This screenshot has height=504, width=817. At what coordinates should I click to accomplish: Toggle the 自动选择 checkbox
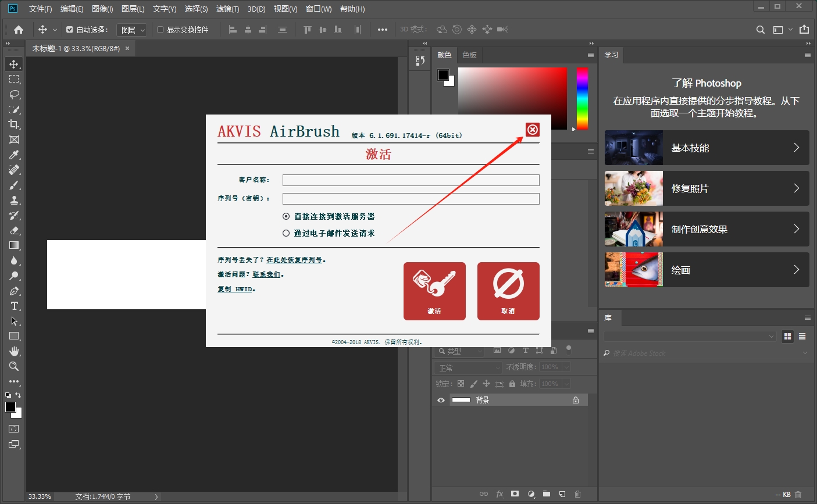click(70, 30)
